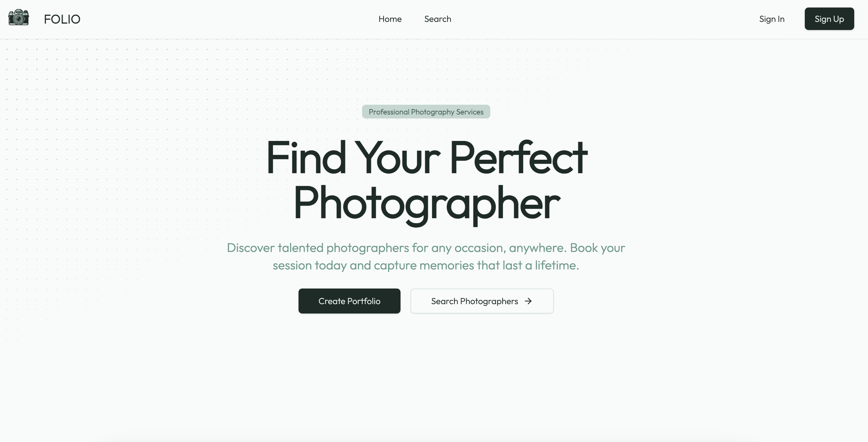
Task: Click the Create Portfolio button
Action: point(349,300)
